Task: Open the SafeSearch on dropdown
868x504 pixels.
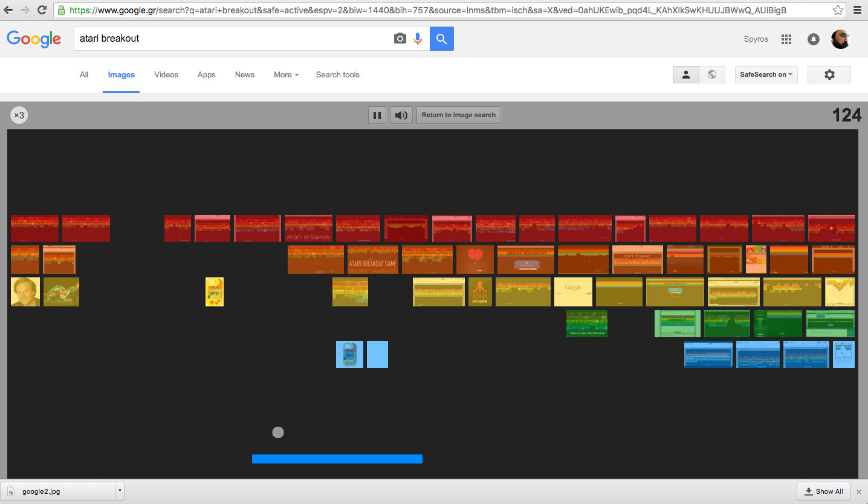Action: [766, 74]
